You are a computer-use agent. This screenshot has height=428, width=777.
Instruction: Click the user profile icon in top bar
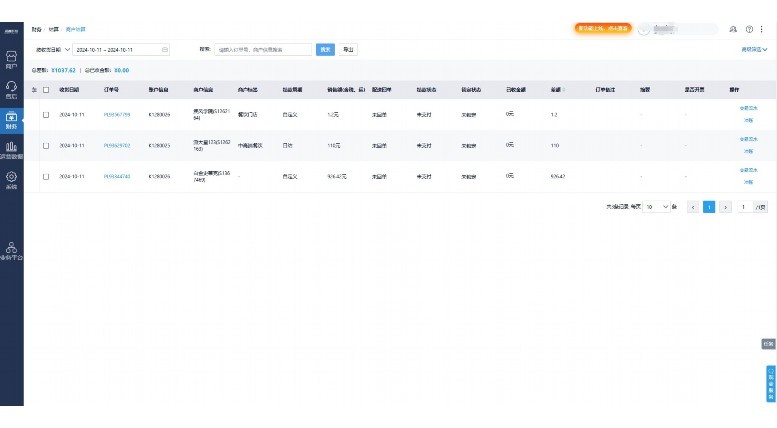733,29
